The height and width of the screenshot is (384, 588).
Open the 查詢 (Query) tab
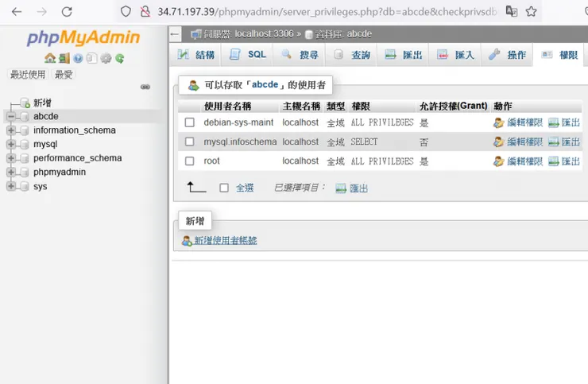(351, 55)
